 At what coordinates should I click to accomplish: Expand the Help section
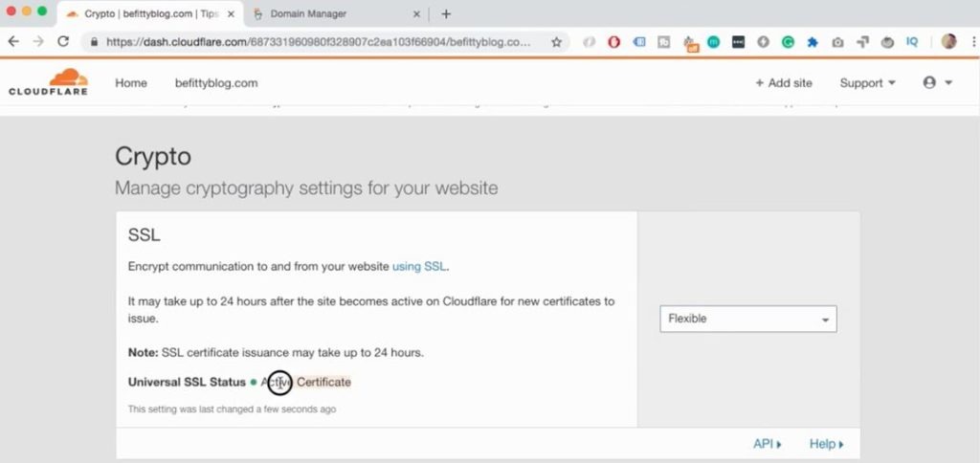click(x=826, y=444)
